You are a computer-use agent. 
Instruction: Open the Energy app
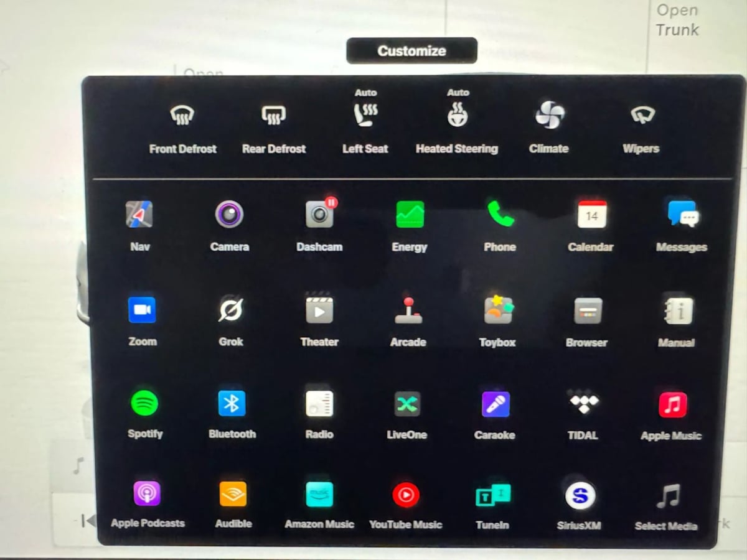[x=410, y=215]
